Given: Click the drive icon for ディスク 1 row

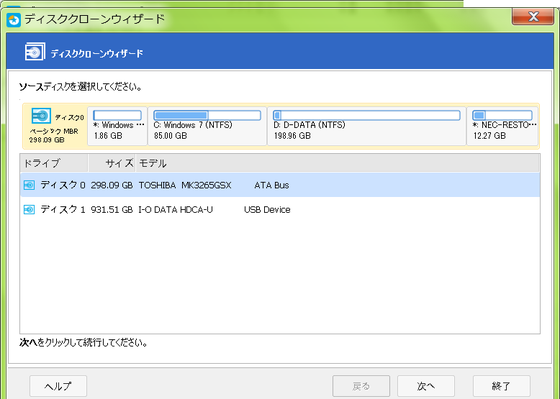Looking at the screenshot, I should [29, 209].
